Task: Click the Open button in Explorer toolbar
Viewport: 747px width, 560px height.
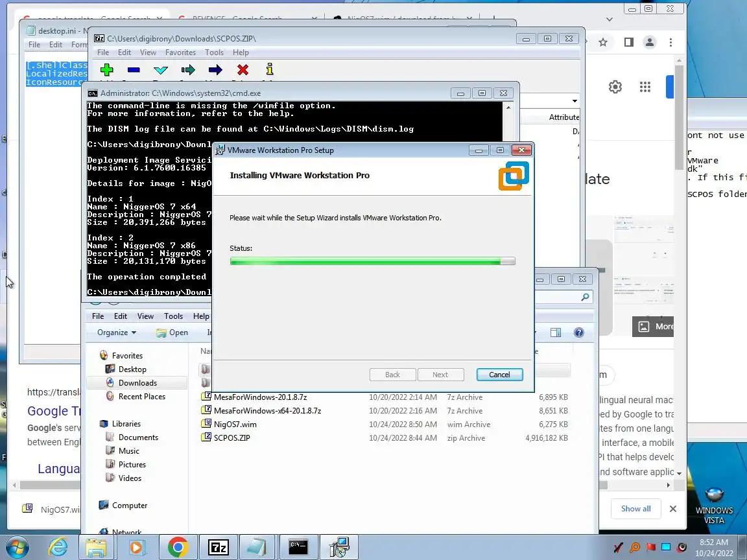Action: pos(172,332)
